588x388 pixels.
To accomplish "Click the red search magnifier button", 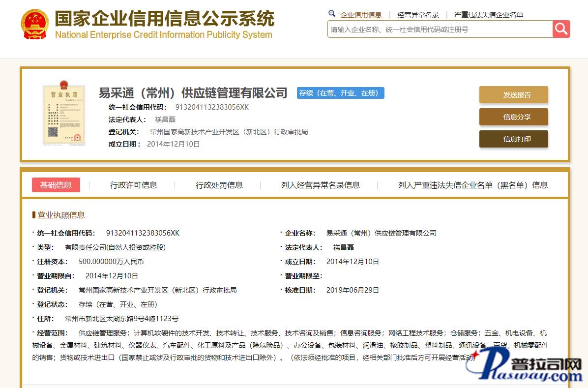I will pos(561,29).
